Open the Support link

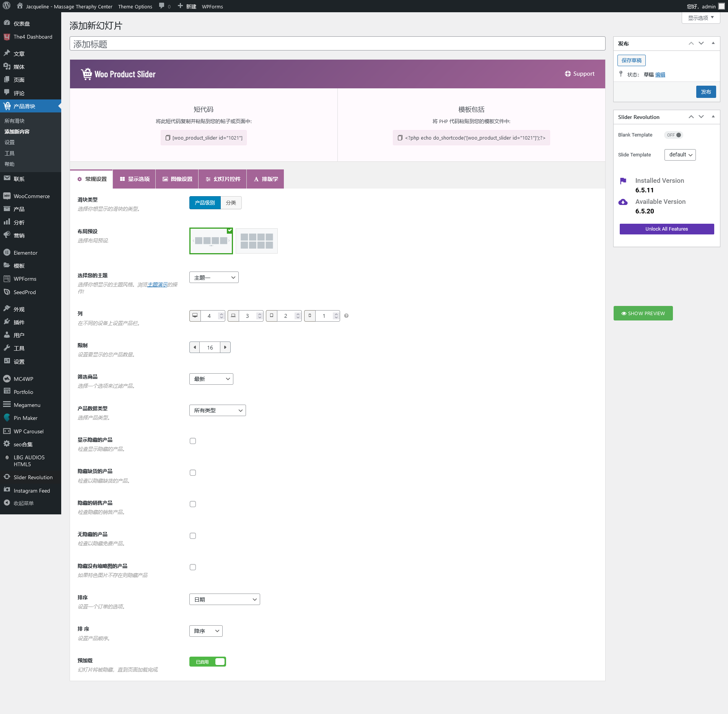[580, 73]
